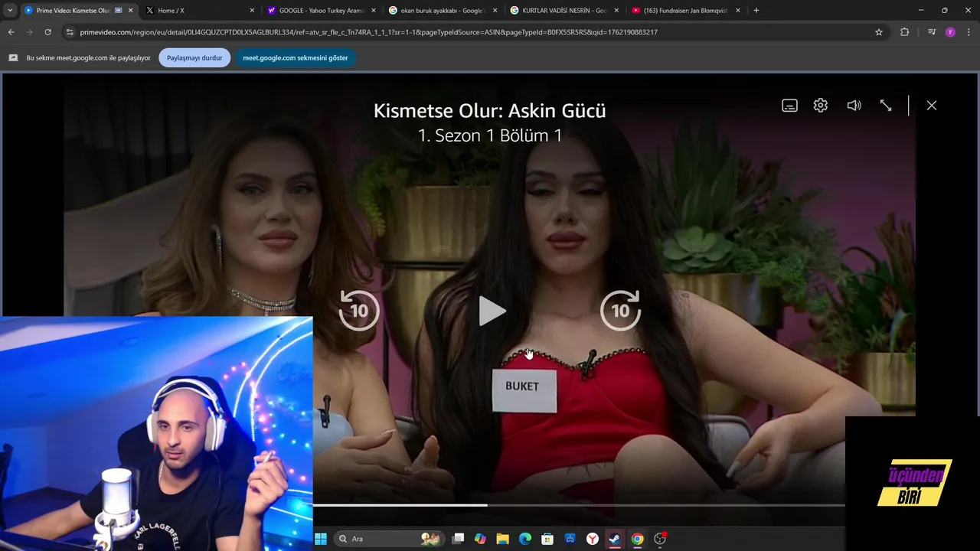Image resolution: width=980 pixels, height=551 pixels.
Task: Open the taskbar app with red badge
Action: (x=660, y=539)
